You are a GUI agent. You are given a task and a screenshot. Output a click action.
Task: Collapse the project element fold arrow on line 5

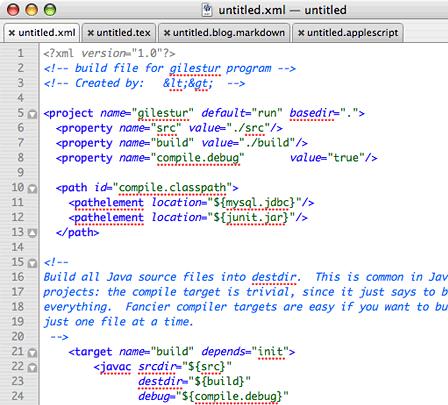click(x=32, y=114)
